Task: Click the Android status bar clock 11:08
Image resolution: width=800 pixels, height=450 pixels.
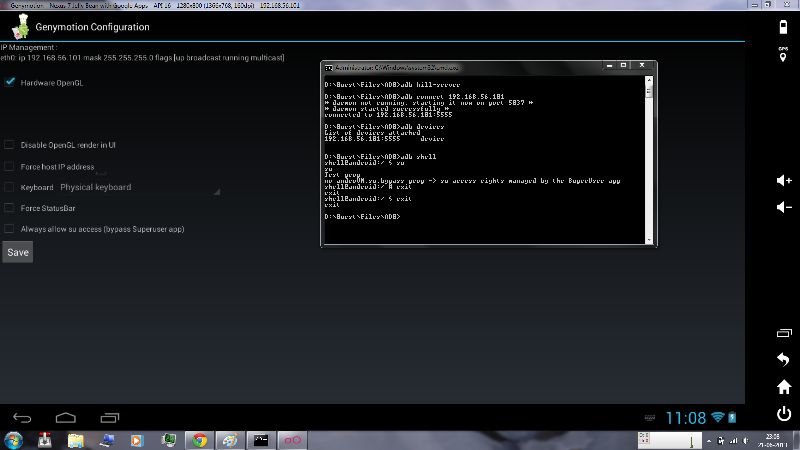Action: 686,418
